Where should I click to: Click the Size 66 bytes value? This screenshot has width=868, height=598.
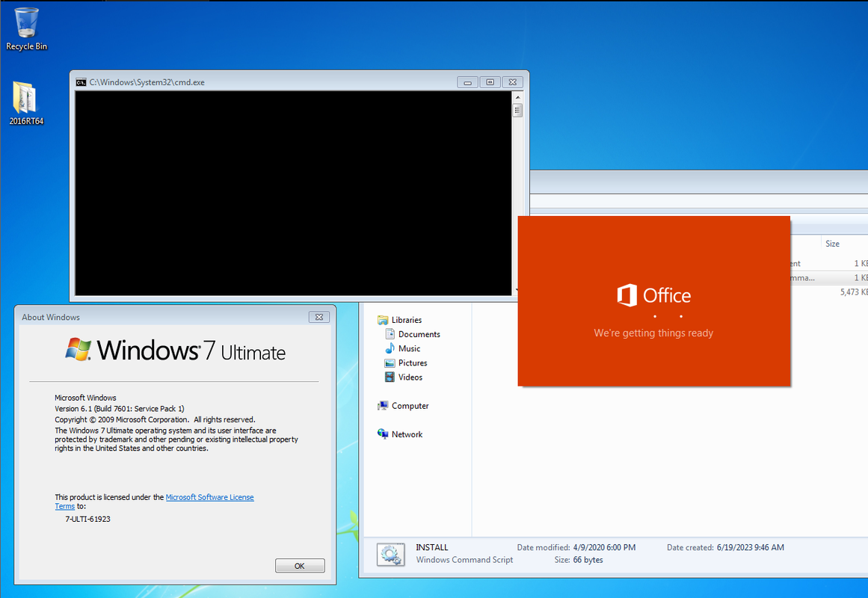[x=588, y=560]
